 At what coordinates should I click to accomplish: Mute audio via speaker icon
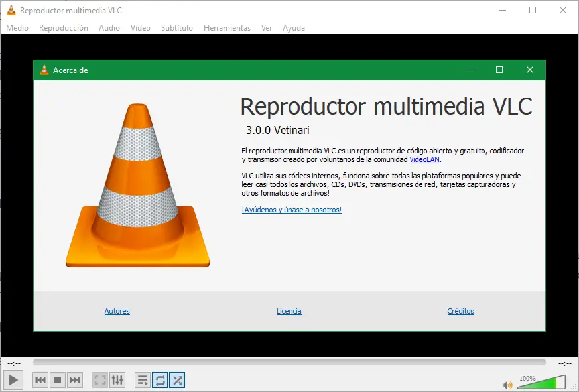coord(508,385)
